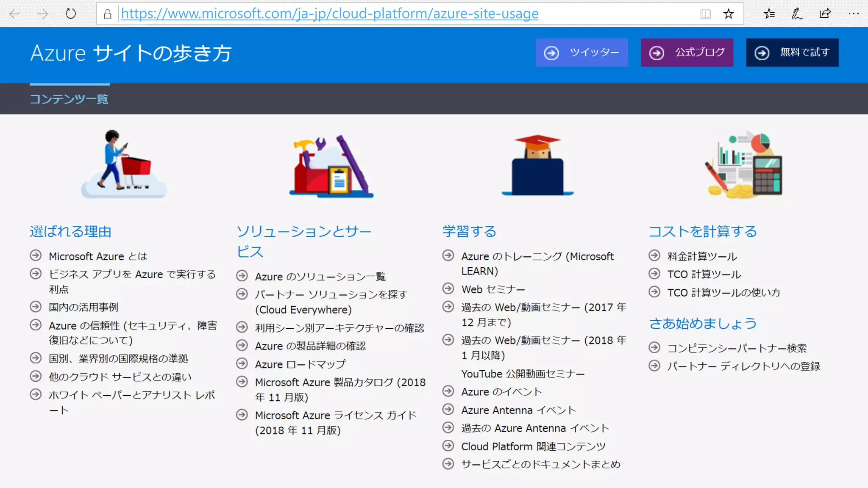
Task: Click arrow icon beside 国内の活用事例
Action: 36,306
